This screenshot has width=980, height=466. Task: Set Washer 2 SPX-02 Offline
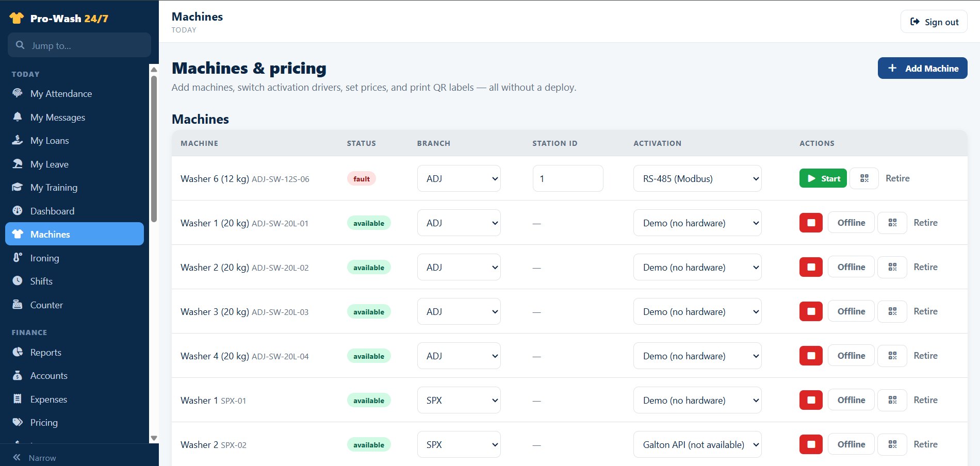(851, 444)
